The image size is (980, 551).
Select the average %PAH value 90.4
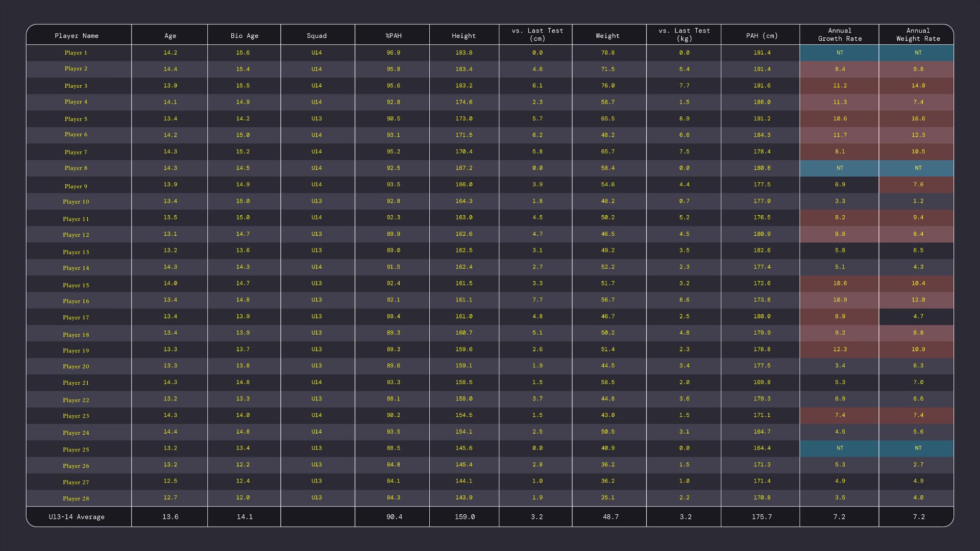click(x=394, y=517)
